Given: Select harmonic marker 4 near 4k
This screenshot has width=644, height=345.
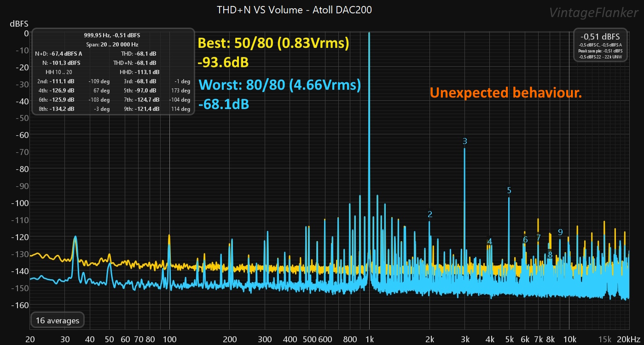Looking at the screenshot, I should click(x=490, y=241).
